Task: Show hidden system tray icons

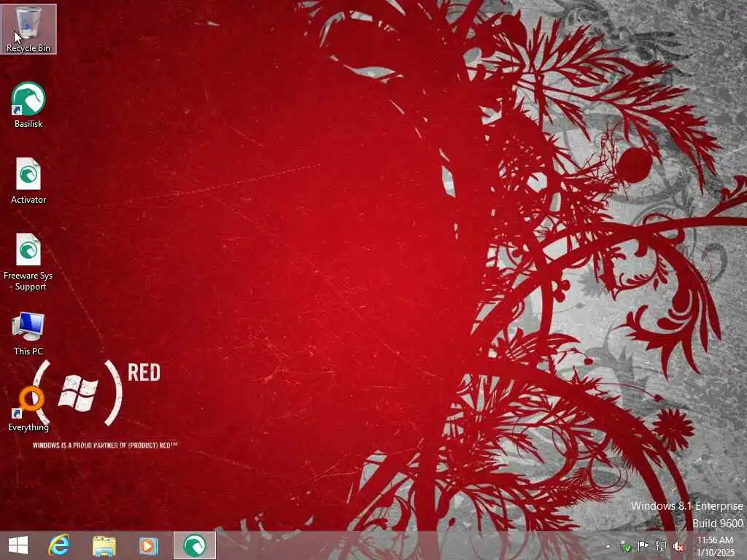Action: (x=608, y=545)
